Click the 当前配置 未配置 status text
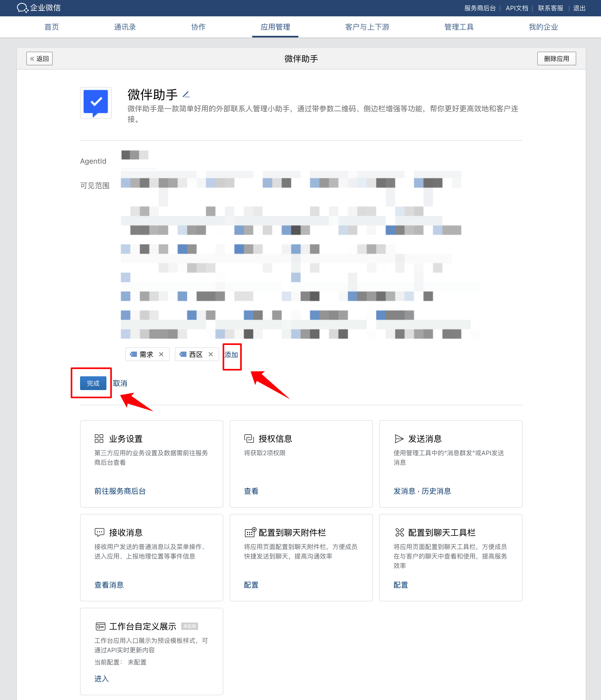 pyautogui.click(x=120, y=662)
